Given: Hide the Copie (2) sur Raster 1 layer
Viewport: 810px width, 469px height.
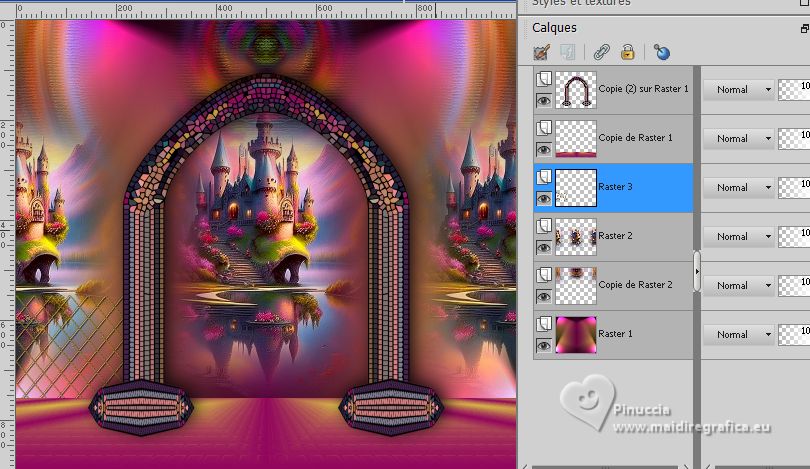Looking at the screenshot, I should pyautogui.click(x=543, y=101).
